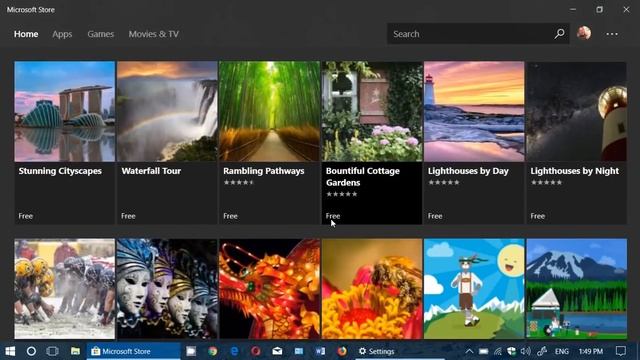
Task: Show hidden system tray icons
Action: (x=469, y=351)
